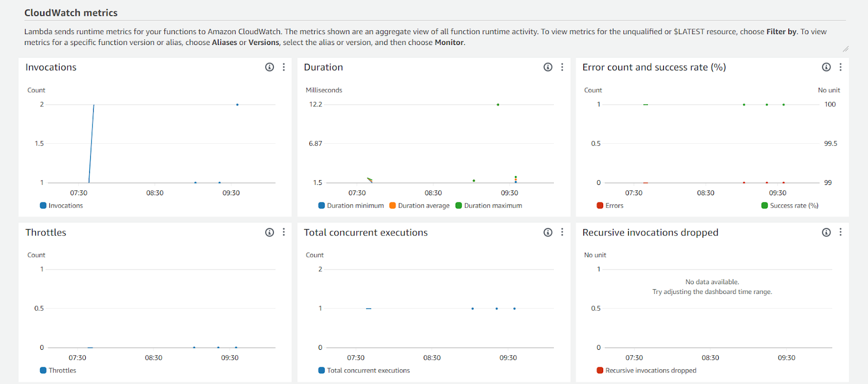Open info for Total concurrent executions
Viewport: 868px width, 384px height.
(x=548, y=232)
